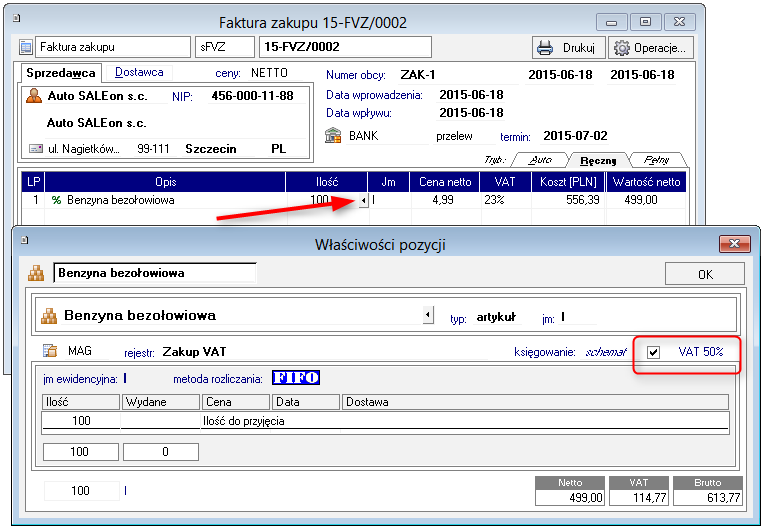Click the Opis column header

point(165,182)
